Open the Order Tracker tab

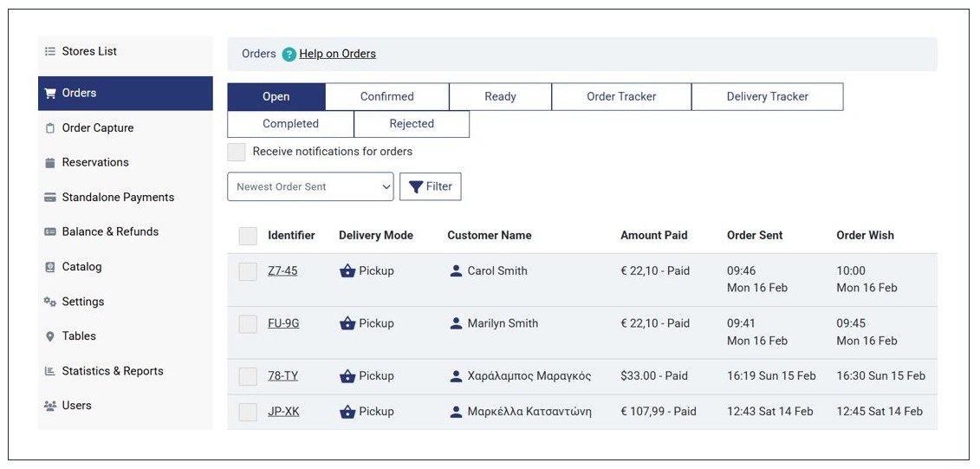(621, 97)
